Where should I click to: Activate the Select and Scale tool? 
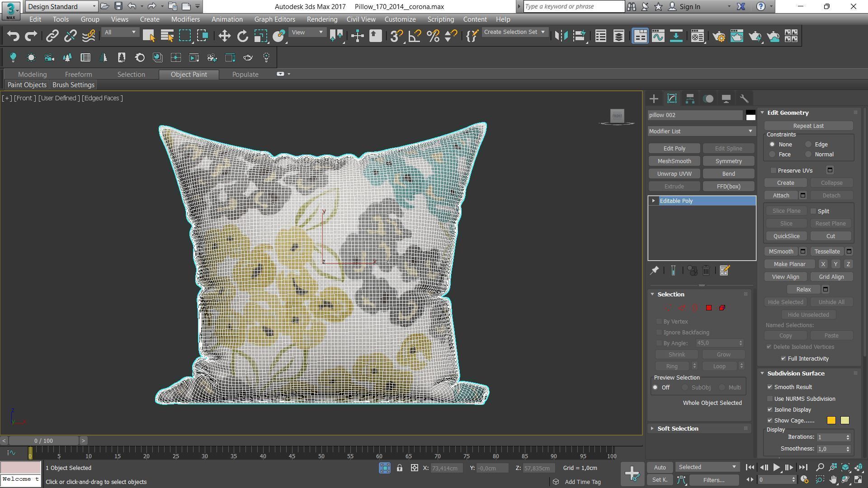[x=260, y=36]
